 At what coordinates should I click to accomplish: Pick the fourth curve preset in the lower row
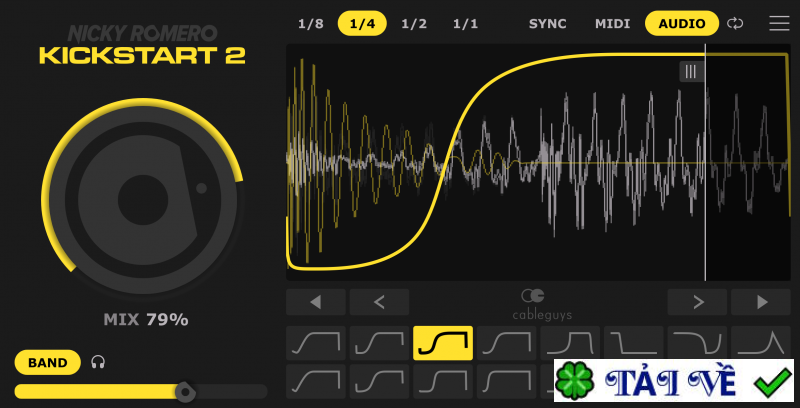click(506, 381)
